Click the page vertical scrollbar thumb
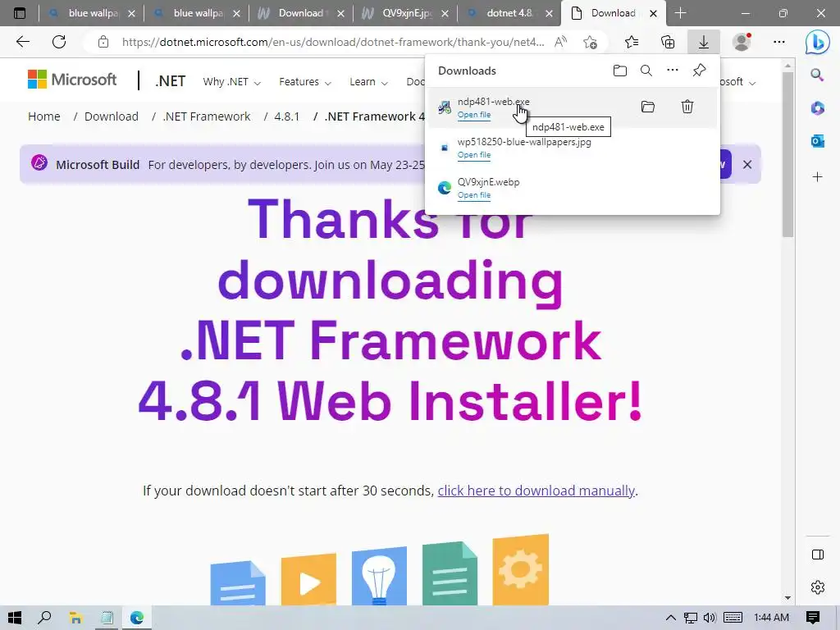 787,154
